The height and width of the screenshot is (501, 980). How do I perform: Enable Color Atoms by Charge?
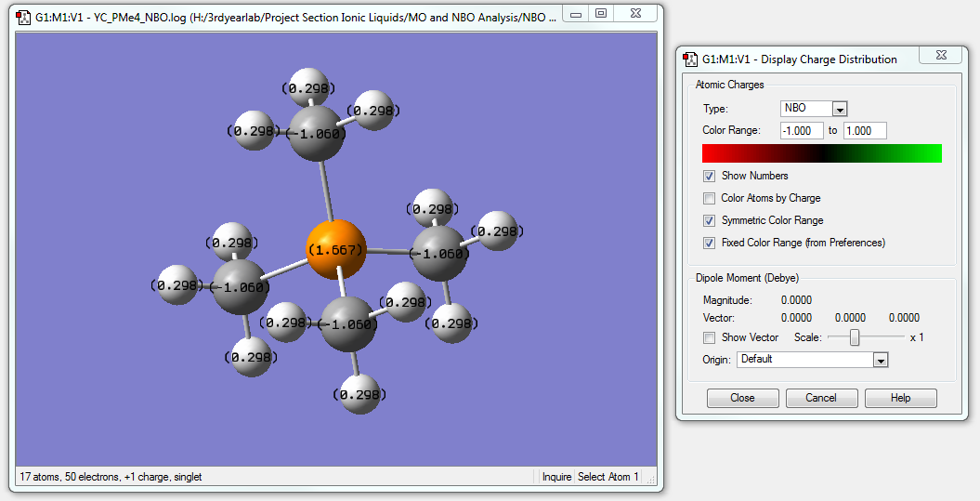point(710,198)
